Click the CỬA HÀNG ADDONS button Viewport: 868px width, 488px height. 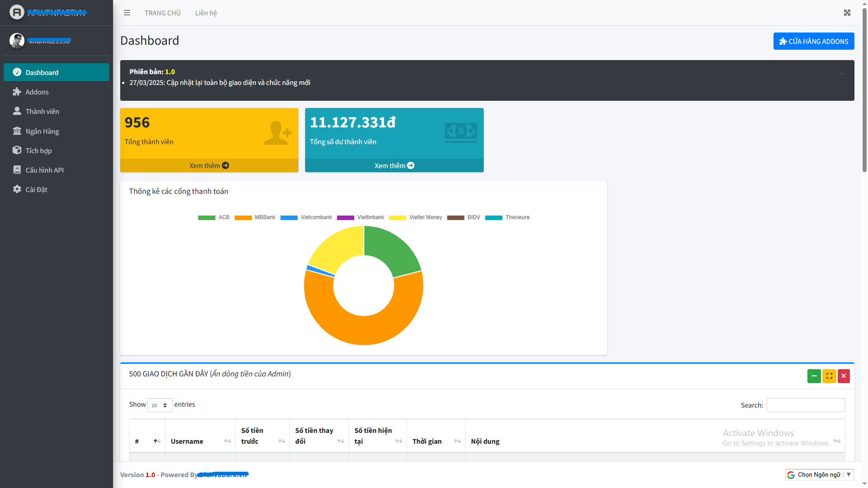click(813, 41)
